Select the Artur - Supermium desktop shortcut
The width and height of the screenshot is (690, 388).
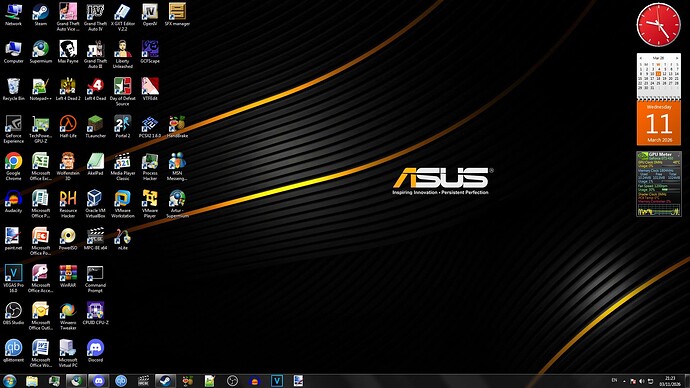pyautogui.click(x=177, y=204)
